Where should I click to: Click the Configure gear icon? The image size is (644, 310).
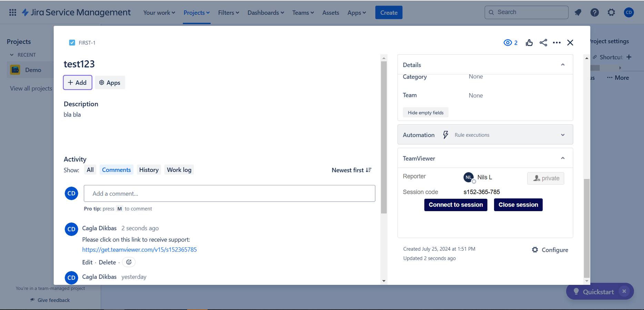[535, 250]
